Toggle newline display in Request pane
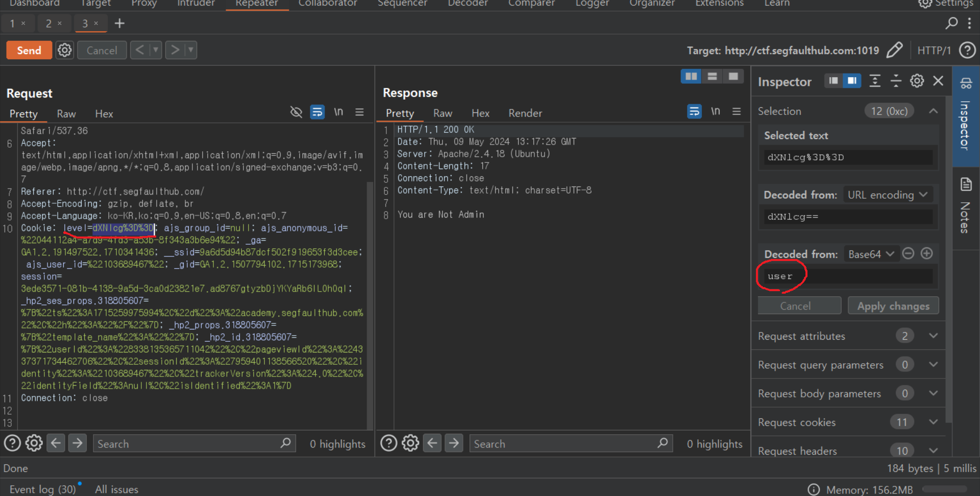Screen dimensions: 980x496 (338, 112)
